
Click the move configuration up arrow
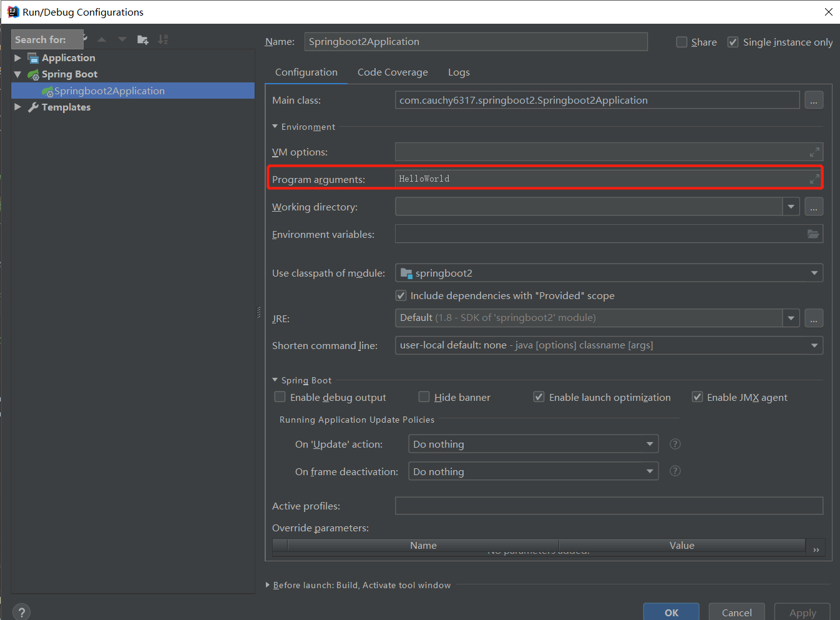tap(102, 39)
